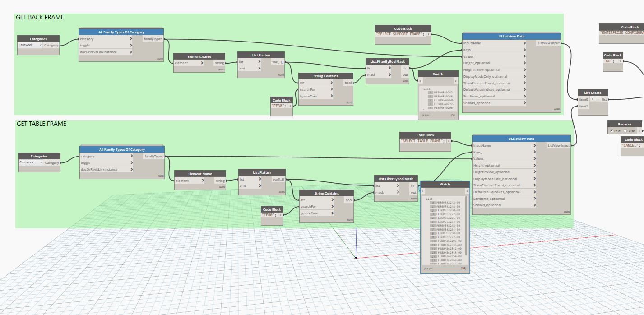Click output arrow of "FE30" Code Block
The image size is (644, 315).
[291, 107]
